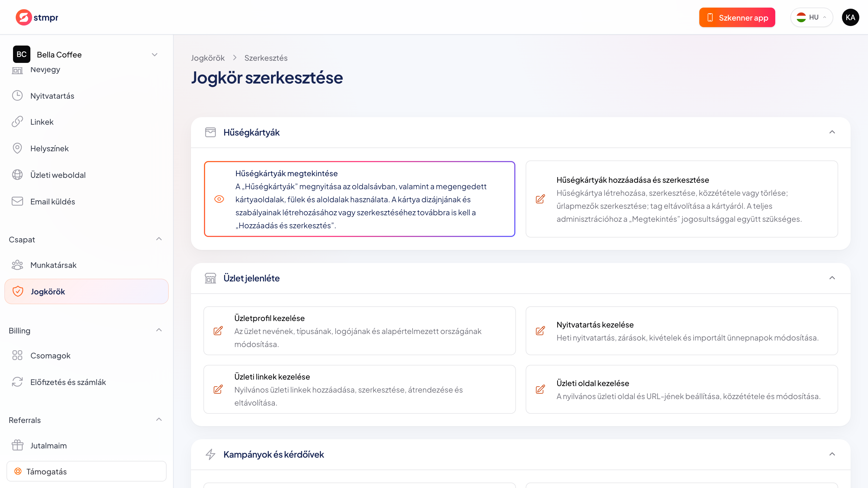Select the Jogkörök sidebar item
The image size is (868, 488).
pos(87,292)
